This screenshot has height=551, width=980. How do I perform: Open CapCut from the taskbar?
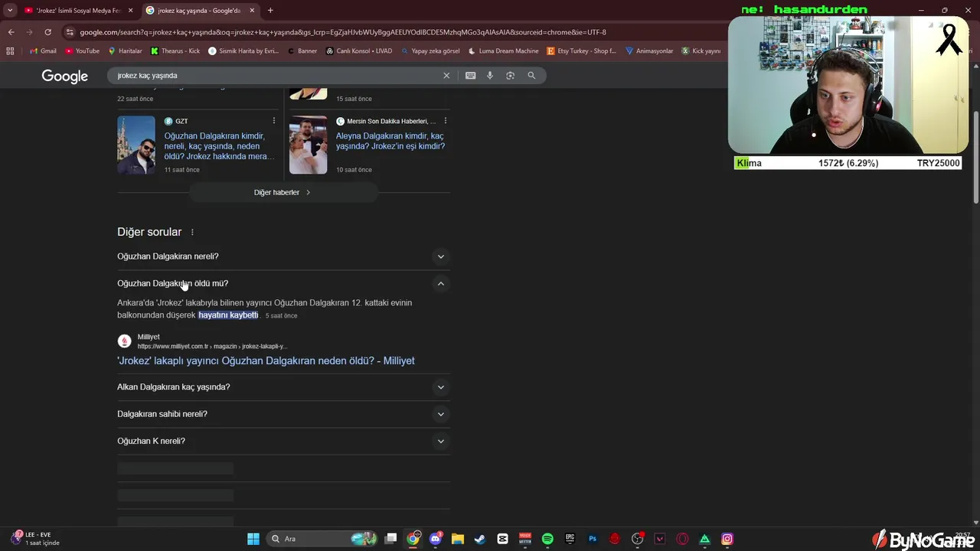tap(502, 539)
